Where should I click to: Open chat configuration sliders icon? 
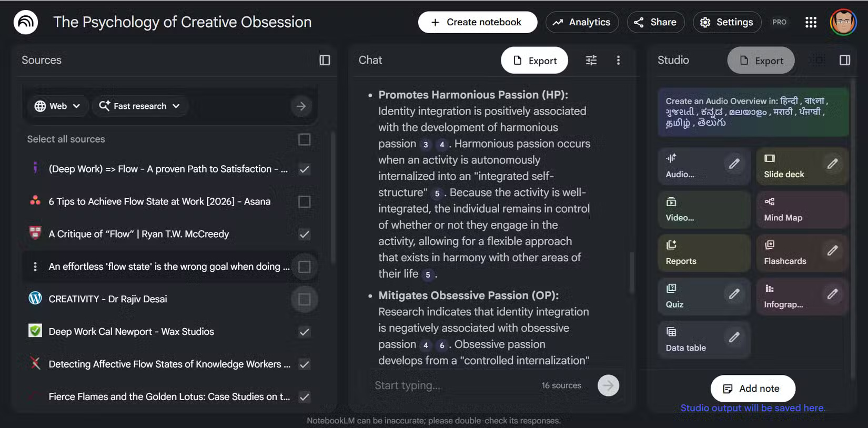[x=591, y=60]
